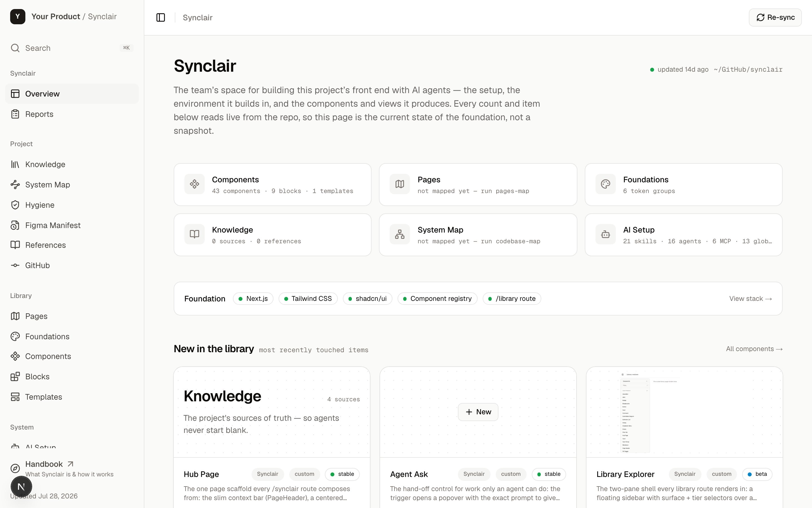This screenshot has width=812, height=508.
Task: Click the Library Explorer card title
Action: point(625,474)
